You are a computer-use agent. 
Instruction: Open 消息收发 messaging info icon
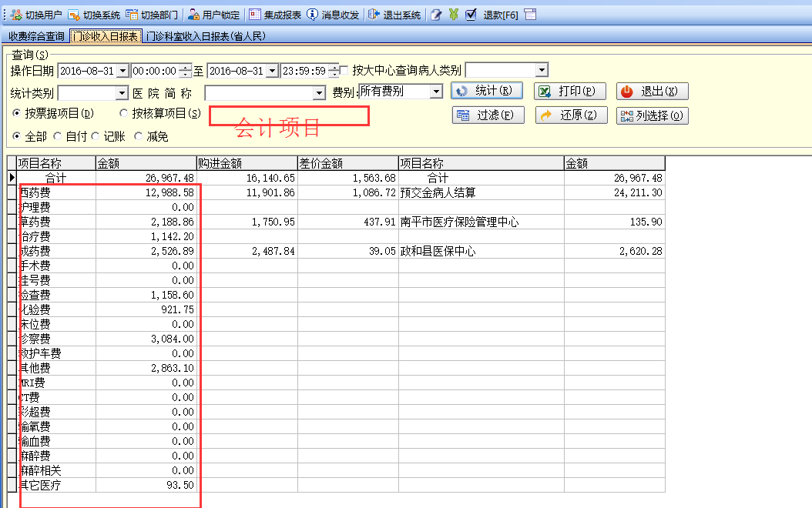tap(312, 15)
